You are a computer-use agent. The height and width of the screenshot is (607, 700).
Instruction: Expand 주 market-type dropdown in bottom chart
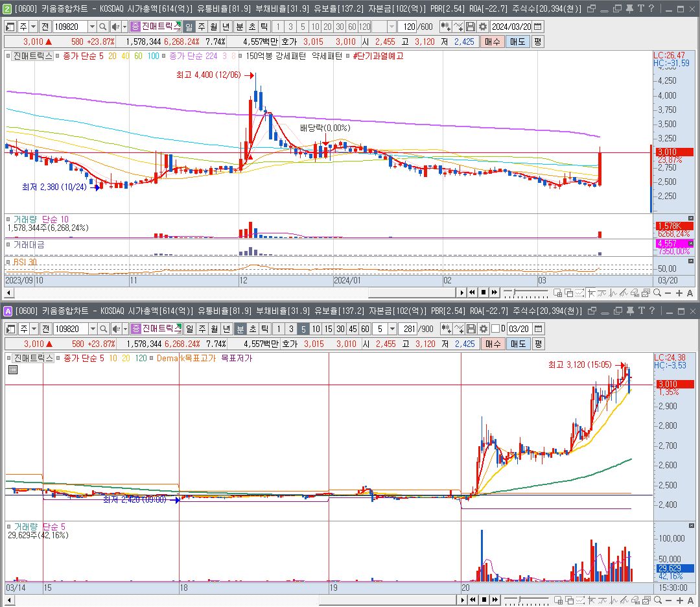pyautogui.click(x=34, y=329)
